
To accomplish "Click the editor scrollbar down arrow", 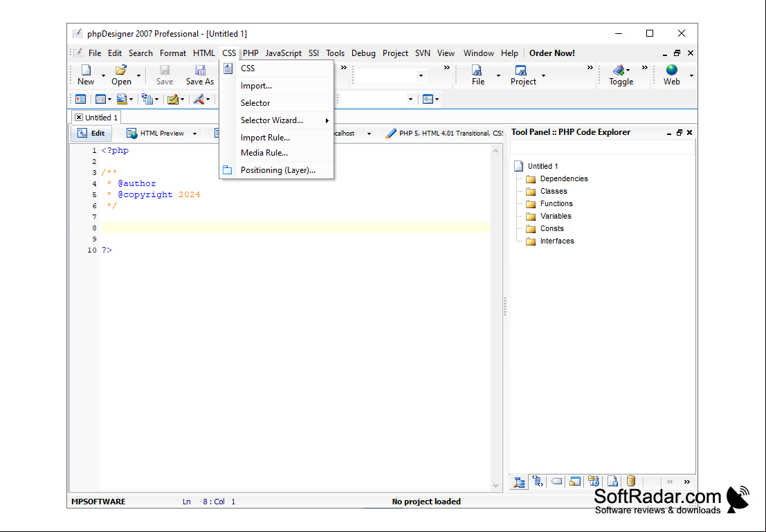I will (496, 486).
